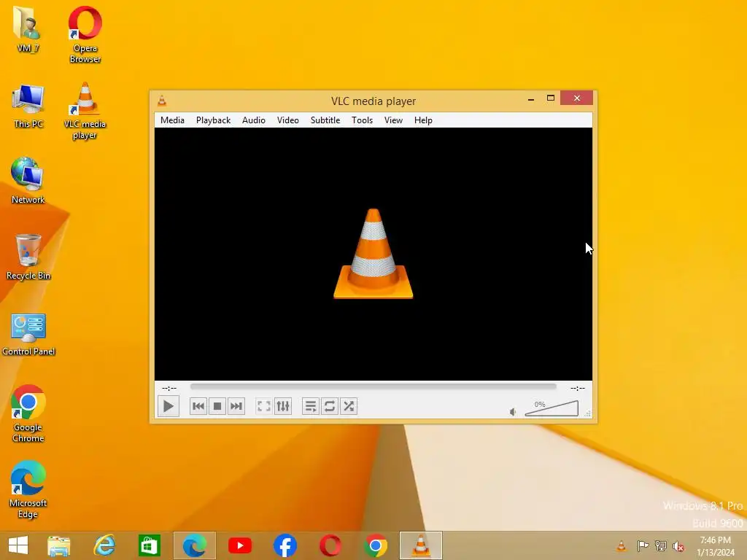The image size is (747, 560).
Task: Open the Subtitle menu
Action: (325, 120)
